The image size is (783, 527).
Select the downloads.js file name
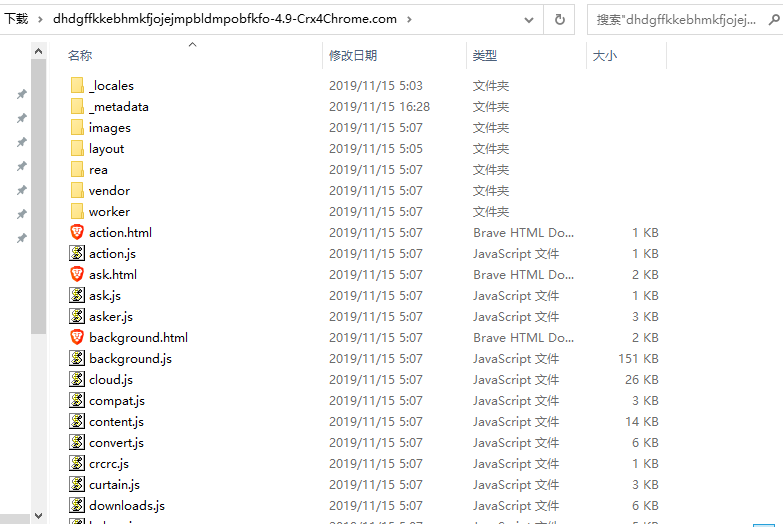pyautogui.click(x=127, y=506)
